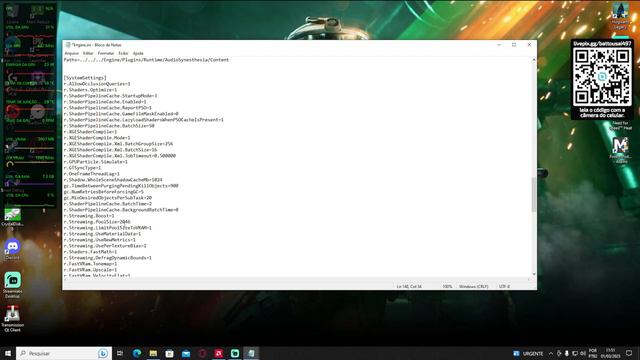Click the [SystemSettings] header line
The height and width of the screenshot is (360, 640).
[85, 78]
